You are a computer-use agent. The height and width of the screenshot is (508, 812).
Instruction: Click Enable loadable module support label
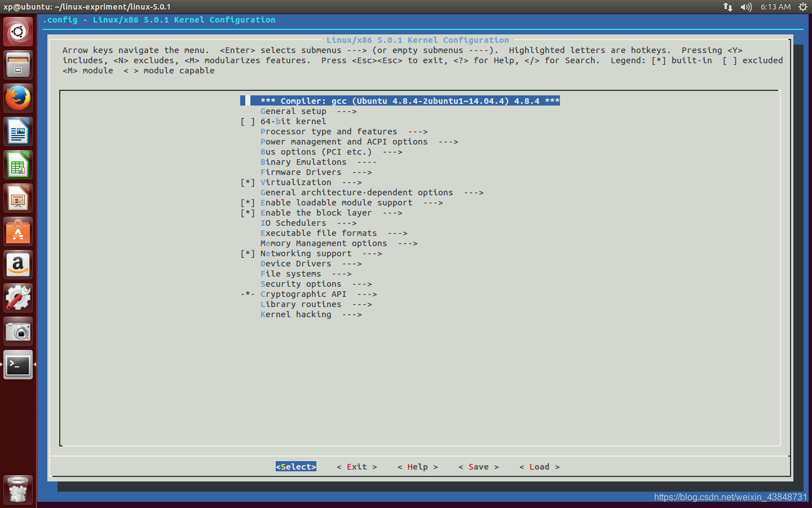(x=336, y=203)
